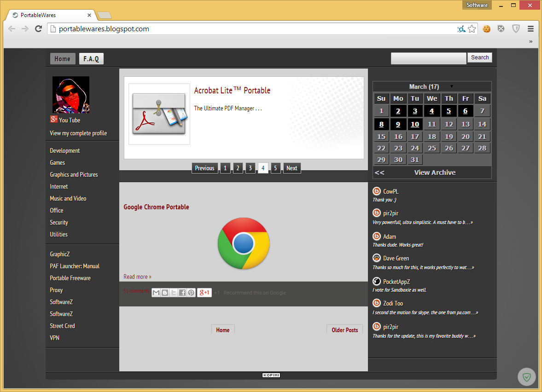This screenshot has width=542, height=392.
Task: Open the Games category
Action: click(58, 162)
